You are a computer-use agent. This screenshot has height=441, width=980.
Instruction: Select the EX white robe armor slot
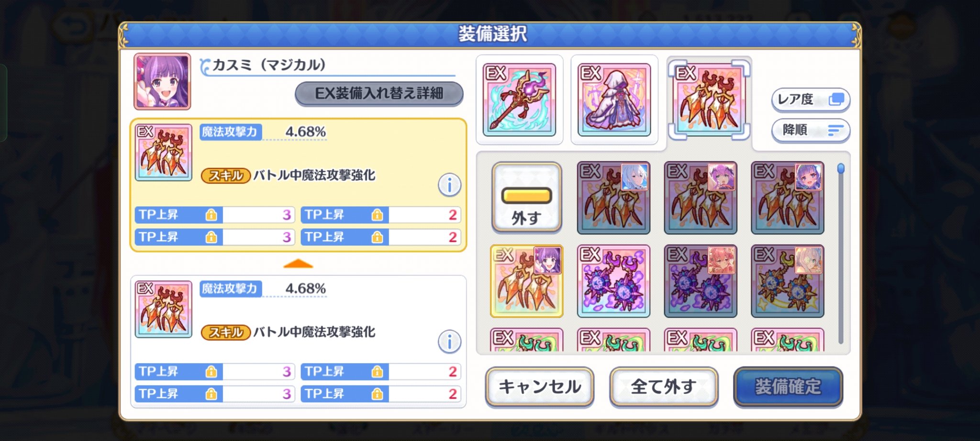pyautogui.click(x=614, y=100)
